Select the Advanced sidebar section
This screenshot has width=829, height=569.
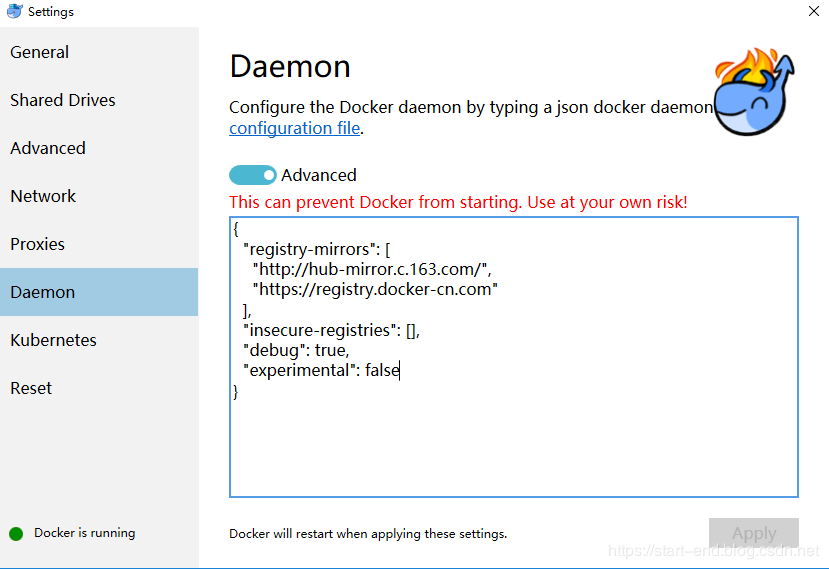[x=48, y=148]
